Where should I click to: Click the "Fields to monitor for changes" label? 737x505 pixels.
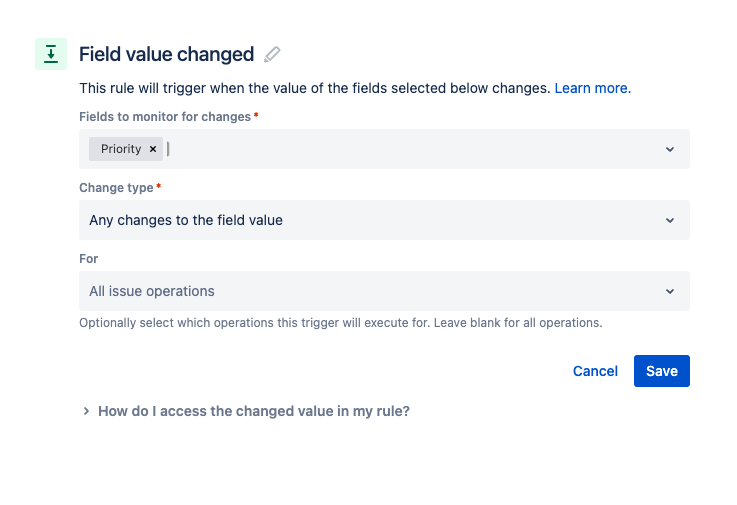[164, 117]
